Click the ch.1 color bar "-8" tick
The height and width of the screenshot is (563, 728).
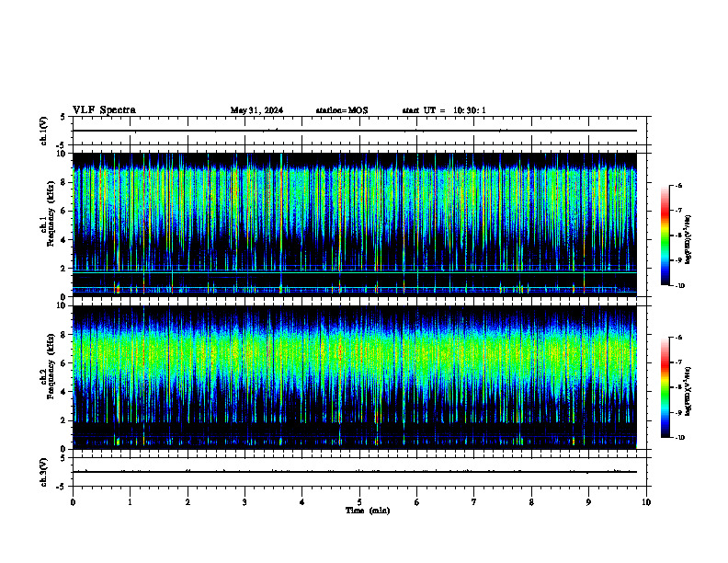click(x=678, y=236)
